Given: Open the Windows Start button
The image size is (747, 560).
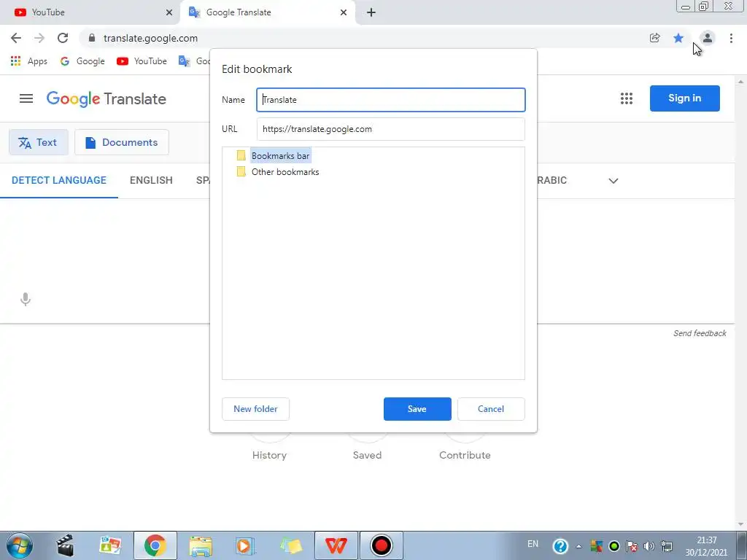Looking at the screenshot, I should [20, 545].
